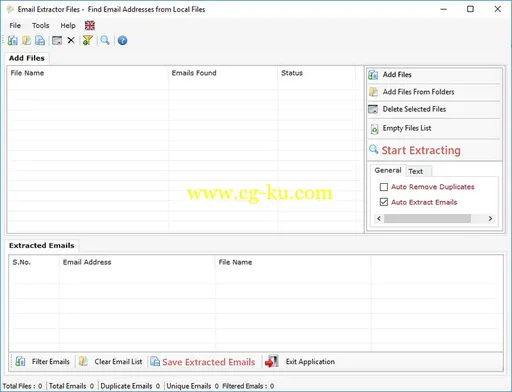
Task: Click the Clear Email List button
Action: pyautogui.click(x=111, y=362)
